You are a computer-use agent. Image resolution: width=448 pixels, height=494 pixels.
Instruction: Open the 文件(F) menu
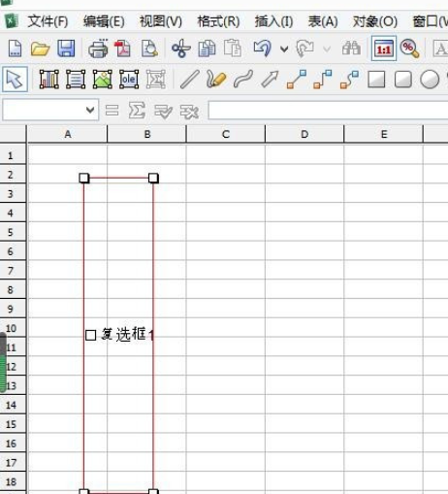(48, 21)
